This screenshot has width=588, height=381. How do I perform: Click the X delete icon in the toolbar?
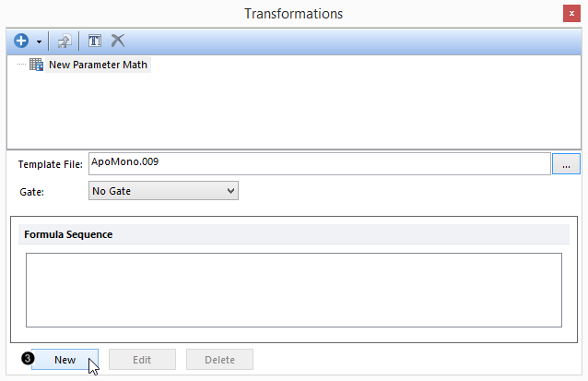[118, 42]
